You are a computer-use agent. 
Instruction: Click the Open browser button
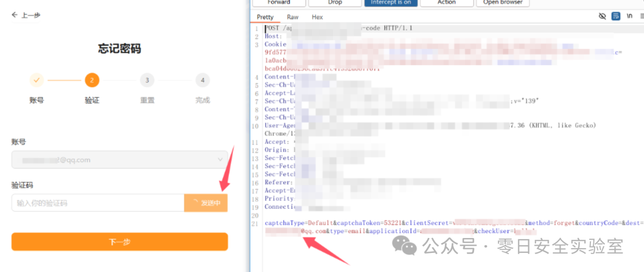click(502, 2)
